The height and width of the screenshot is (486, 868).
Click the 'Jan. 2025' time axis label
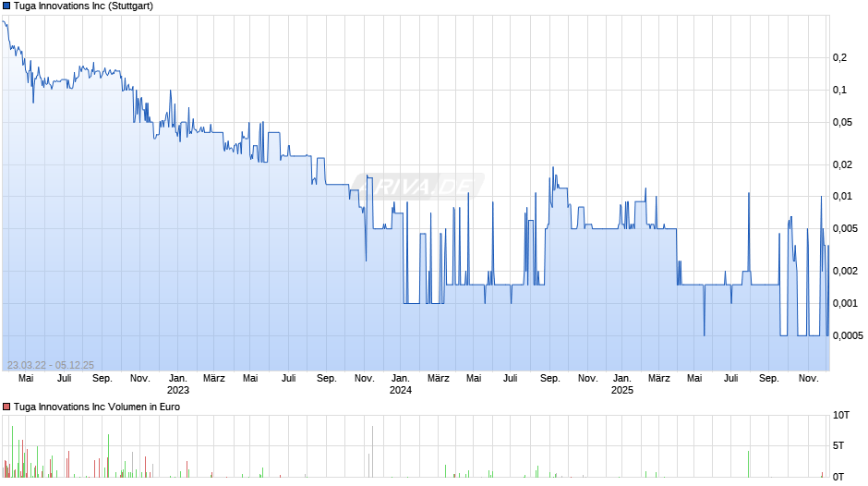pyautogui.click(x=622, y=384)
